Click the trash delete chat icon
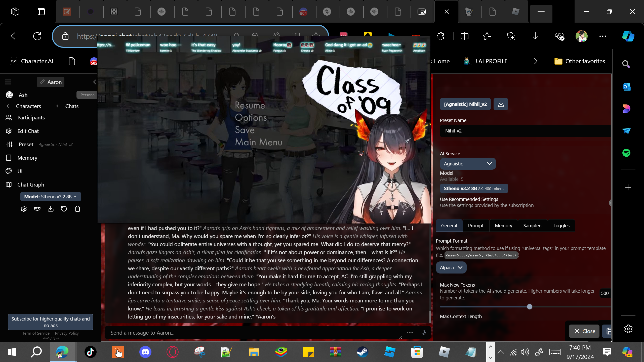 77,209
